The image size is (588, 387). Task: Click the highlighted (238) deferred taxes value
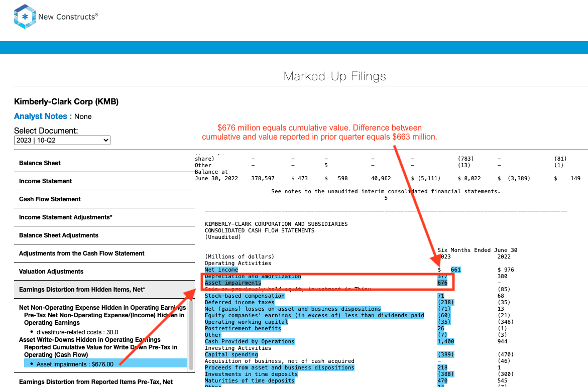(x=446, y=302)
